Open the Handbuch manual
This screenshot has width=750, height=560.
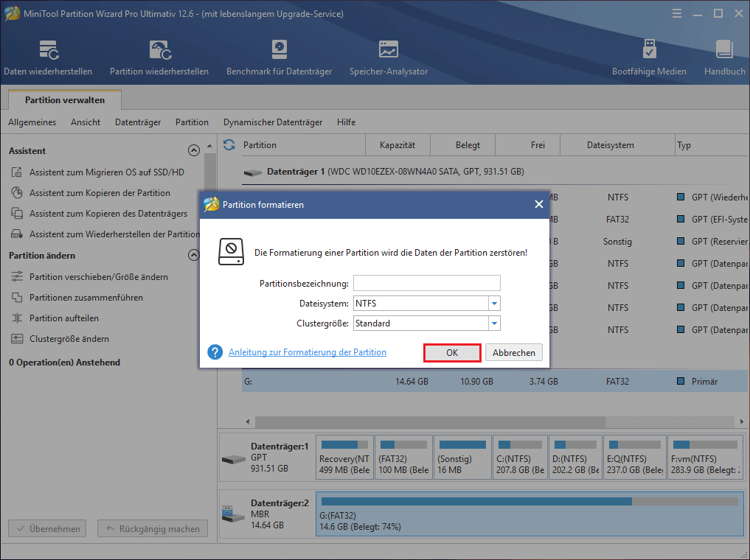click(725, 57)
